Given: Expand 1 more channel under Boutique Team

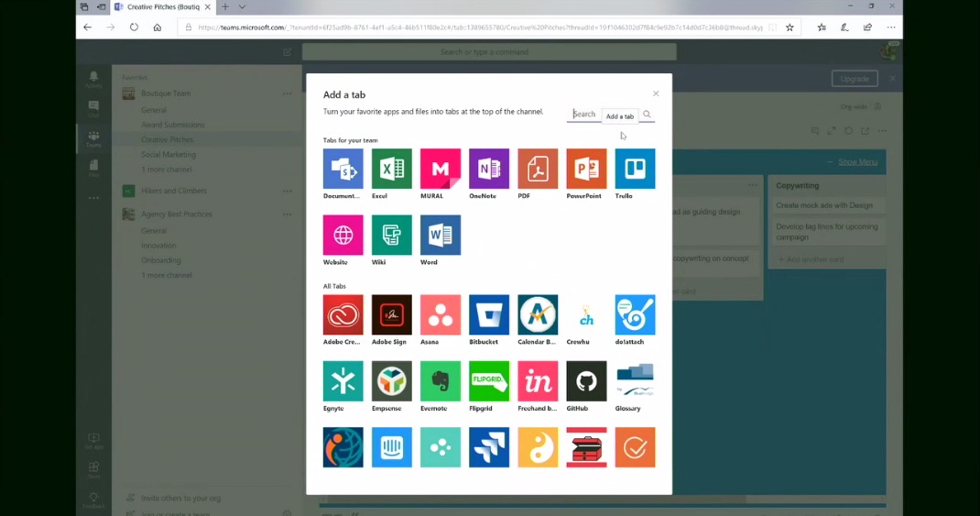Looking at the screenshot, I should click(x=167, y=170).
